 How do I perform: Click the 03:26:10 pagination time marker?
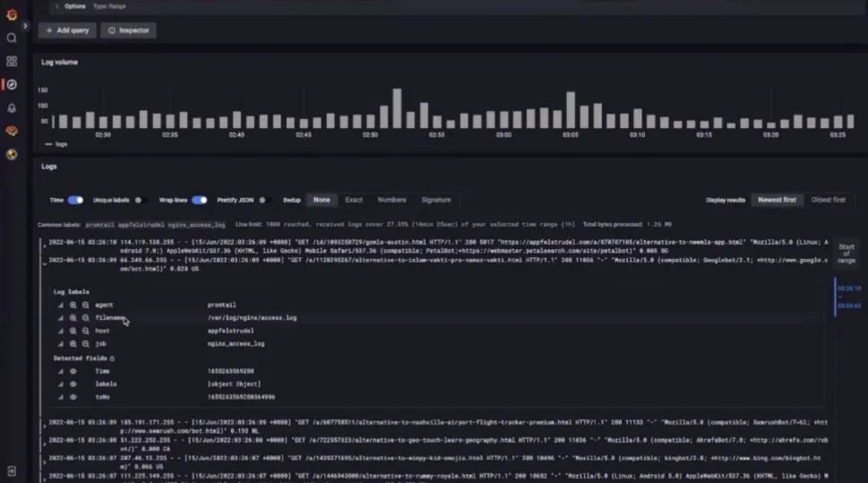point(849,289)
